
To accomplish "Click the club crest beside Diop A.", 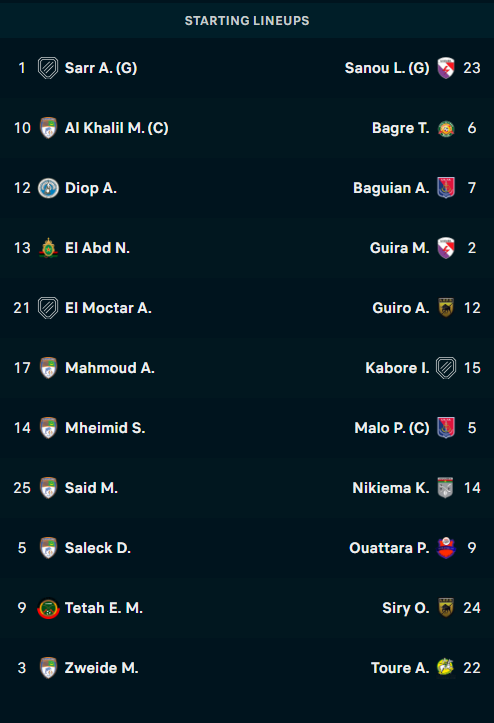I will [x=48, y=188].
